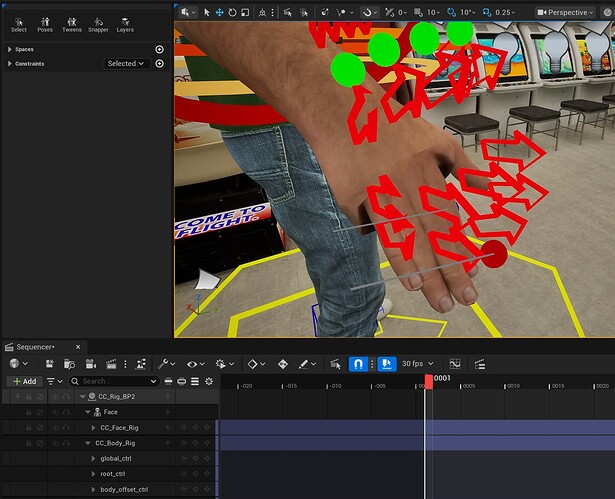Toggle the Sequencer snapping magnet button
The height and width of the screenshot is (499, 615).
[358, 364]
